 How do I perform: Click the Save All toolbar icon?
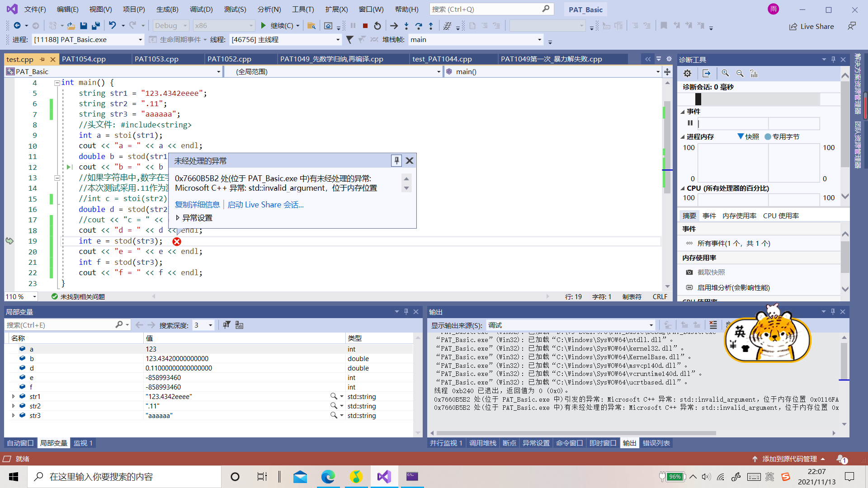[x=95, y=26]
